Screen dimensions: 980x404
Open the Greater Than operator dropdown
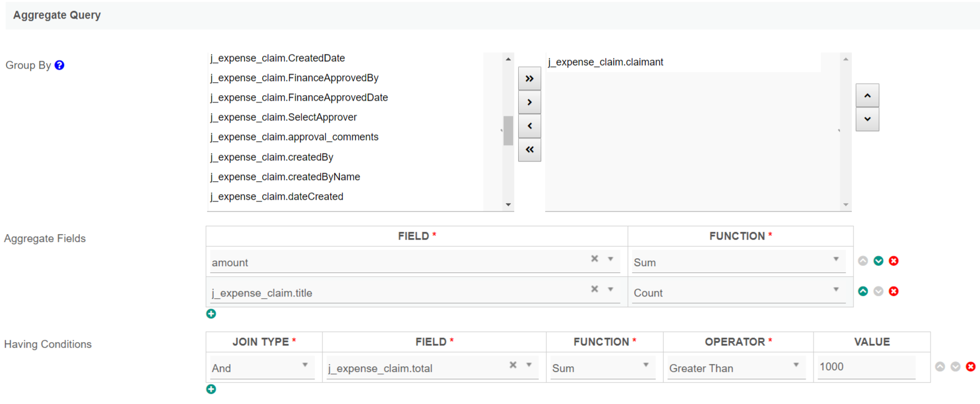point(735,368)
